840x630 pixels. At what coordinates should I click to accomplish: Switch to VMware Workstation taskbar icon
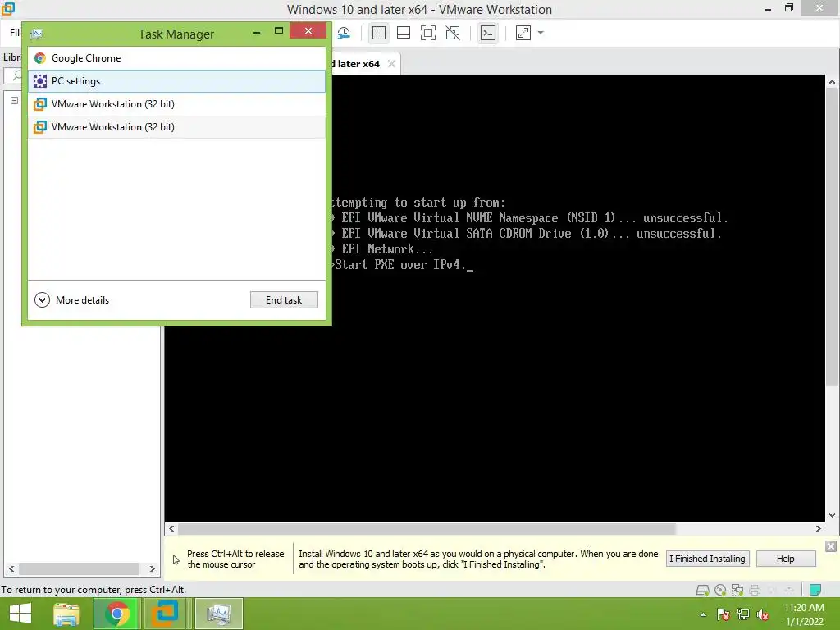click(x=164, y=614)
